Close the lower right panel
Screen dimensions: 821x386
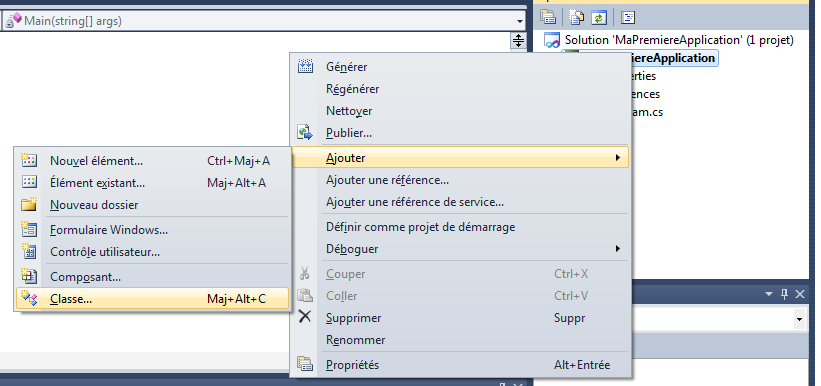(800, 294)
